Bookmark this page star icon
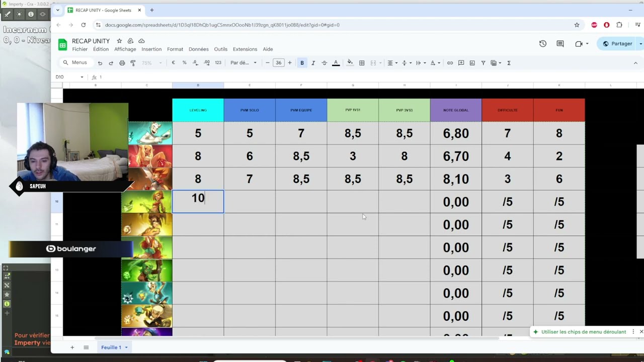The image size is (644, 362). point(577,25)
